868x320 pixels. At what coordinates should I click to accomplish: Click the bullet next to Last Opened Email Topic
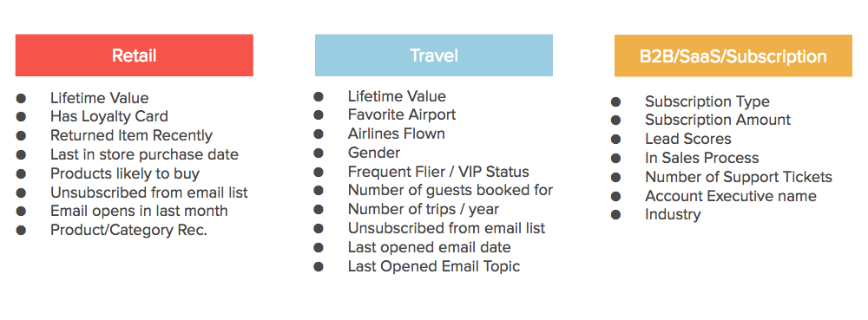click(319, 267)
